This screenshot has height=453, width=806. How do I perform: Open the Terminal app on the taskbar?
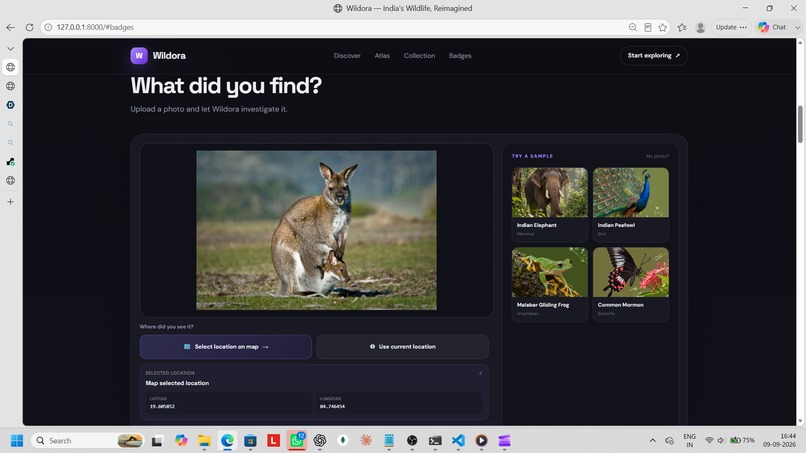(x=435, y=441)
